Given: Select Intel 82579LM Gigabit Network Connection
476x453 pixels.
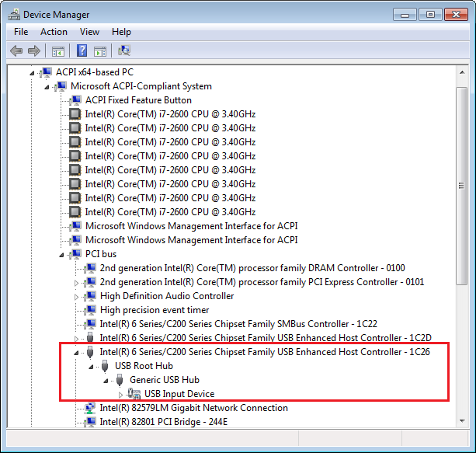Looking at the screenshot, I should [193, 408].
